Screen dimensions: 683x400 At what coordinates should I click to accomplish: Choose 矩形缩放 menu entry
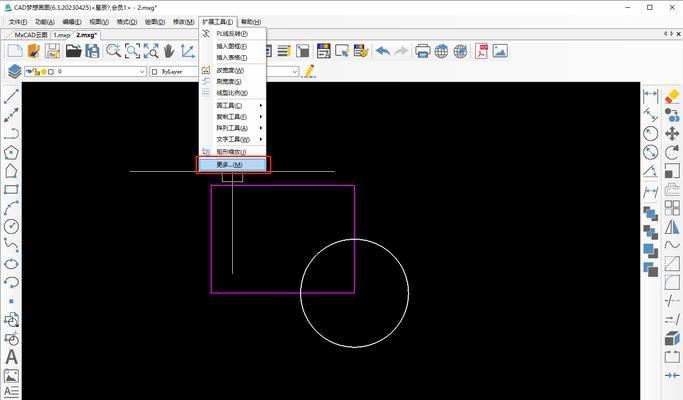(233, 152)
